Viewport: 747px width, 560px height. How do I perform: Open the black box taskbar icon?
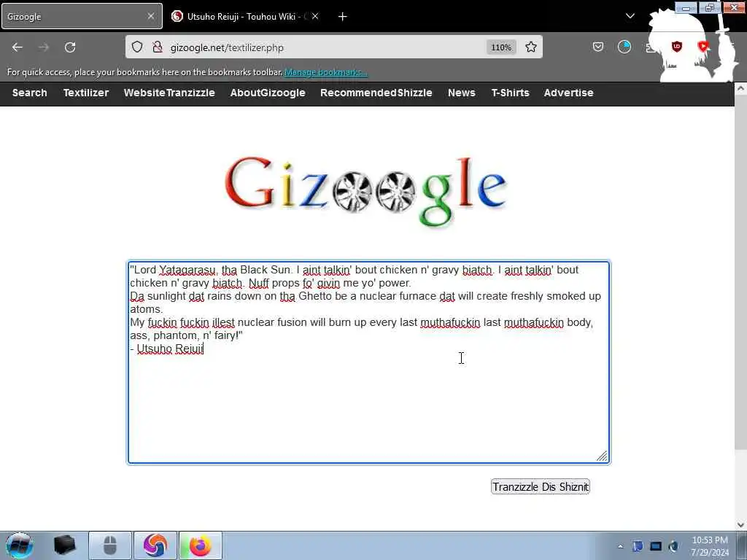point(65,545)
